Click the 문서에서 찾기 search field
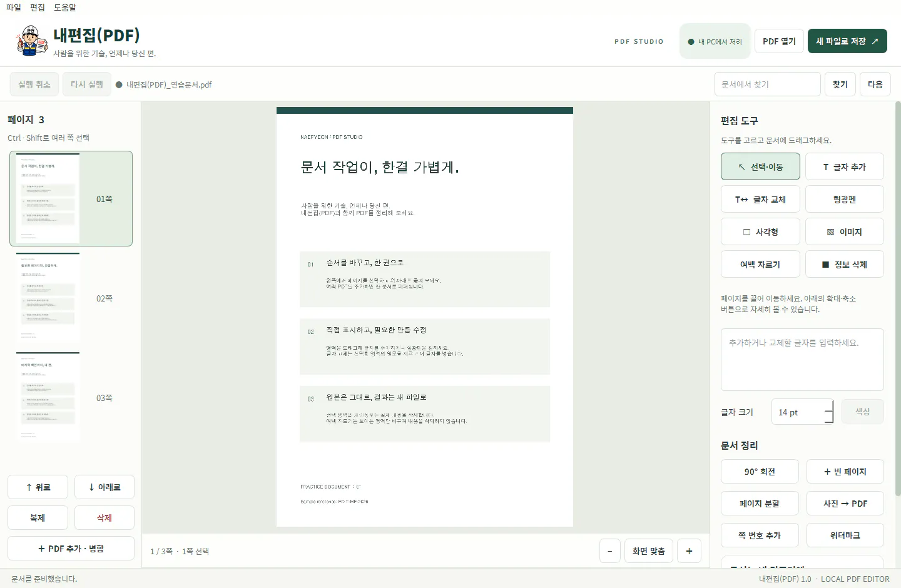This screenshot has width=901, height=588. point(768,84)
